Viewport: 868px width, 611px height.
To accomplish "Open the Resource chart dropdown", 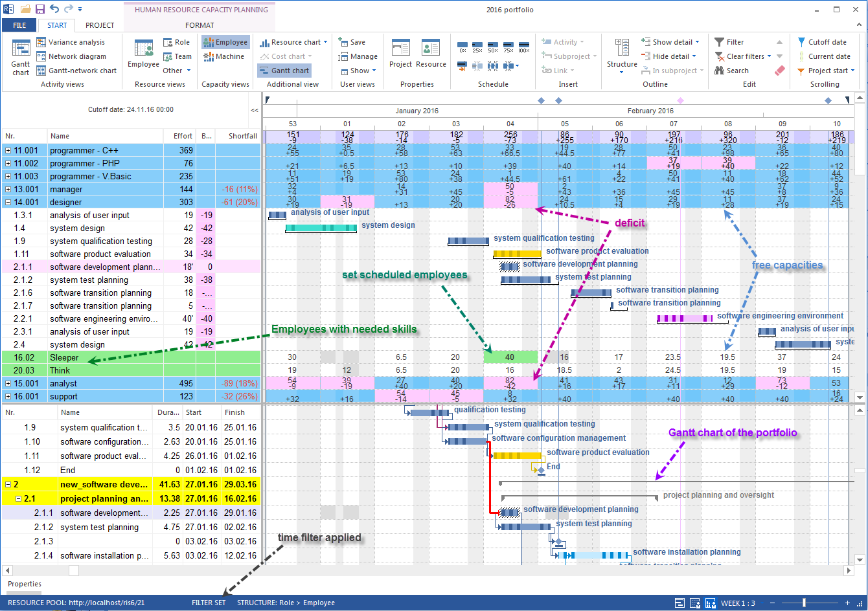I will 293,42.
